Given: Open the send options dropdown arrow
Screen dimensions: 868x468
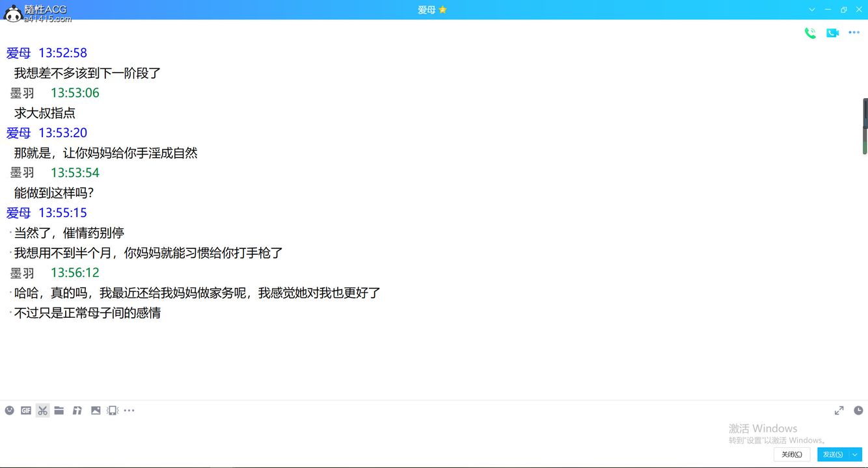Looking at the screenshot, I should (x=856, y=454).
